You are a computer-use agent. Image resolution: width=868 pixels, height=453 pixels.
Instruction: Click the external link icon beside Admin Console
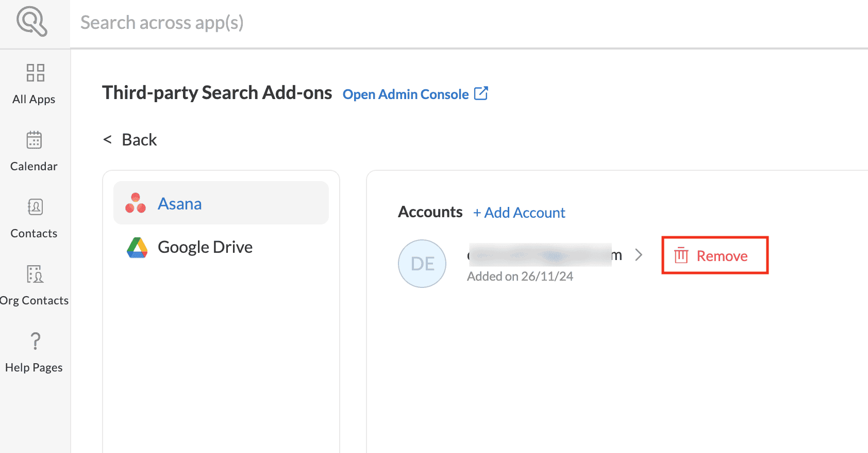pyautogui.click(x=481, y=93)
